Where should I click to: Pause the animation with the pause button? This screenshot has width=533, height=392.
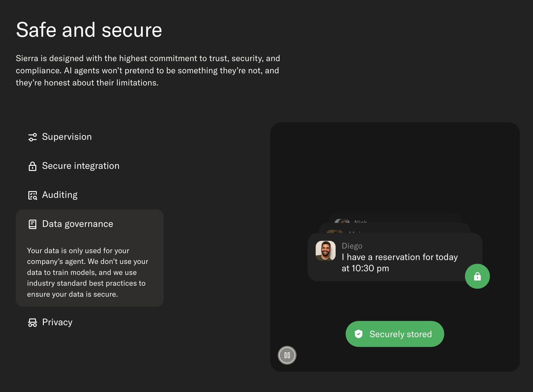[287, 355]
